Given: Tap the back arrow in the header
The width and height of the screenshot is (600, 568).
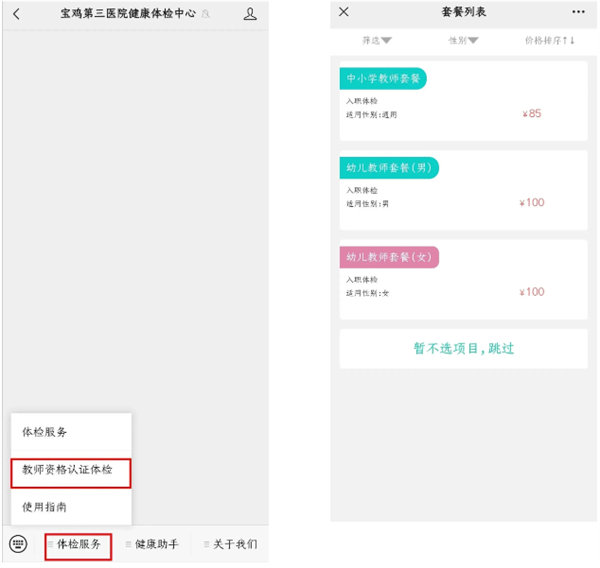Looking at the screenshot, I should (16, 14).
